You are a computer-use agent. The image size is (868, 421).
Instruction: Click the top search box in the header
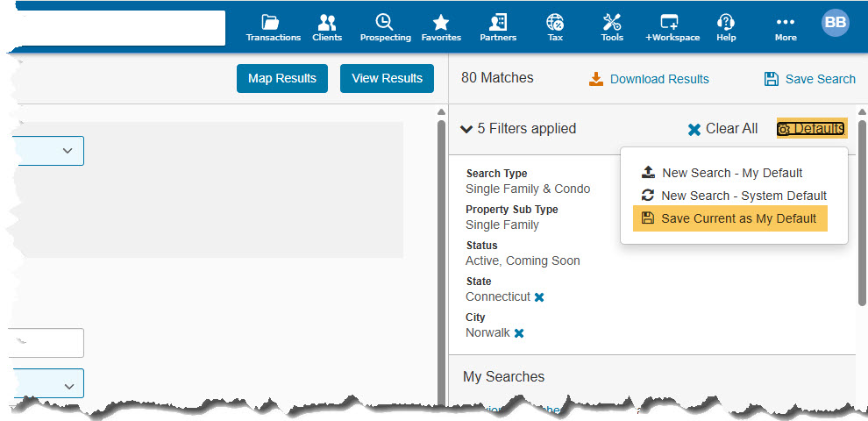click(x=120, y=28)
